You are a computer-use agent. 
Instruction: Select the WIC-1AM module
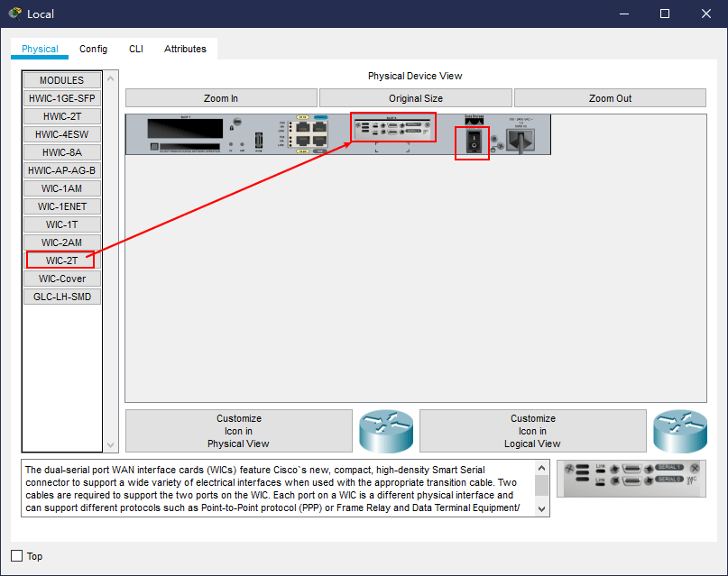(61, 188)
